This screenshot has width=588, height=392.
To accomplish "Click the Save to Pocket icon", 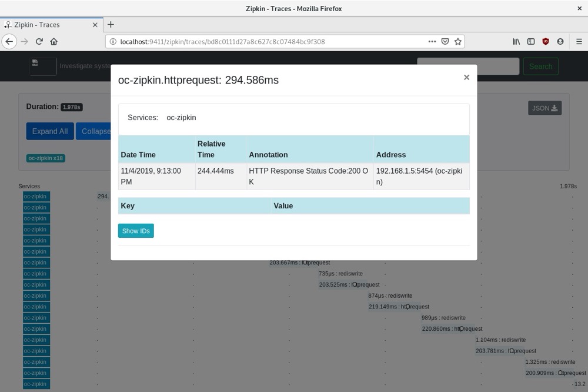I will pyautogui.click(x=445, y=42).
